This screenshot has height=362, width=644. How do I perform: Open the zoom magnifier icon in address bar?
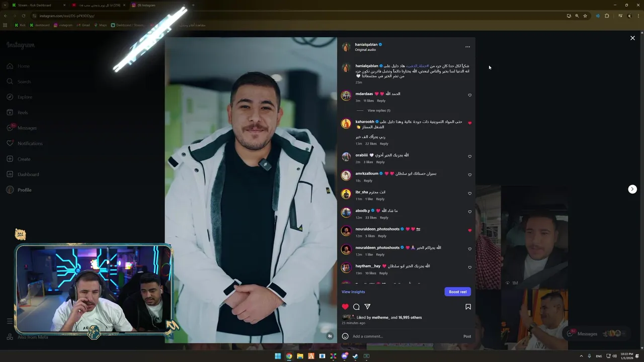577,16
